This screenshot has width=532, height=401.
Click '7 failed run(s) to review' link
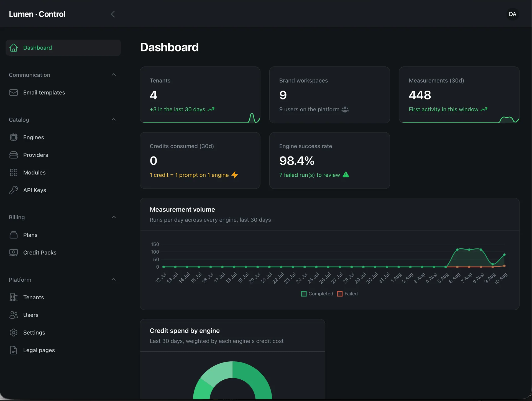(310, 175)
